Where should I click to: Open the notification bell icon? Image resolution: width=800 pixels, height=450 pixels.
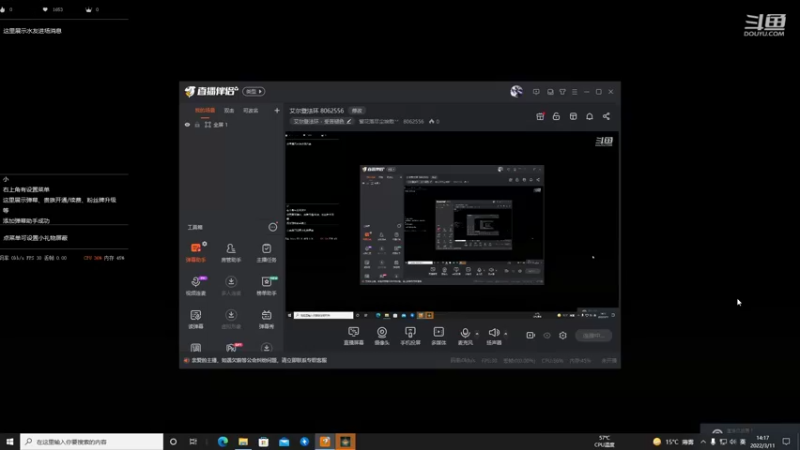coord(589,116)
